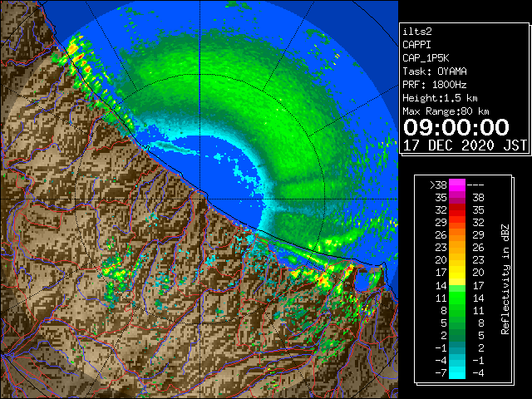The width and height of the screenshot is (532, 399).
Task: Click the 'ilts2' site label
Action: click(x=417, y=32)
